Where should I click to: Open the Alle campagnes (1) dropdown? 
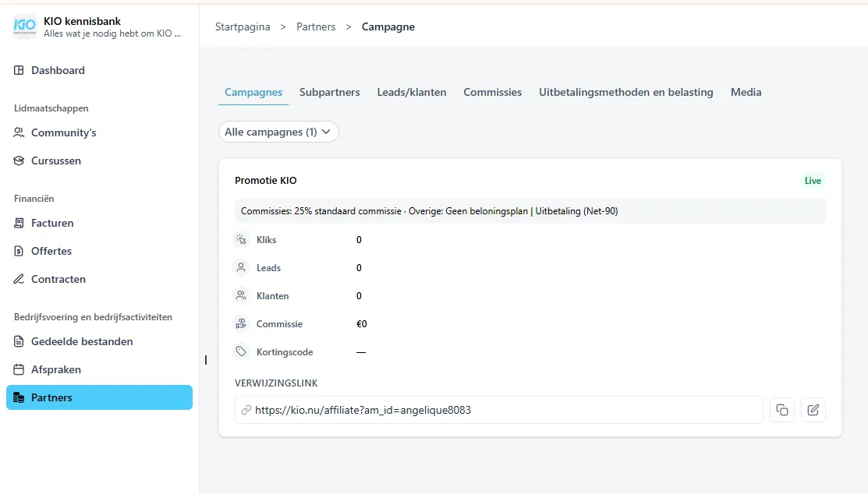pyautogui.click(x=278, y=132)
